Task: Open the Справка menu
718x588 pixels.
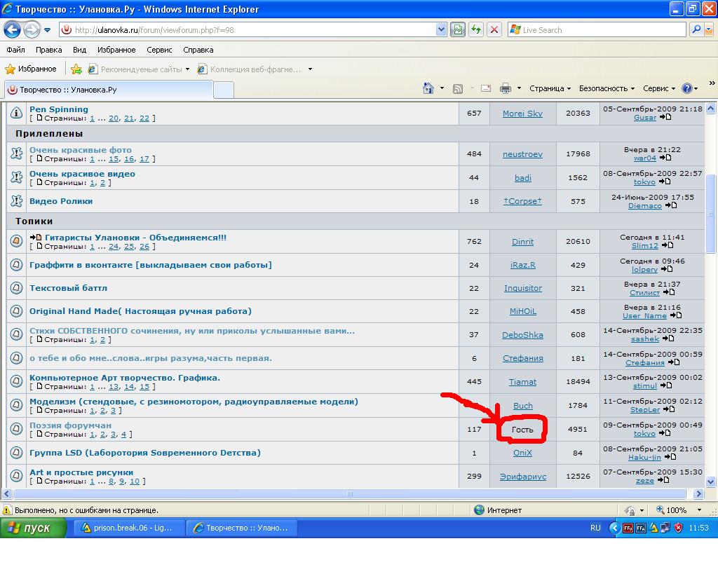Action: tap(198, 50)
